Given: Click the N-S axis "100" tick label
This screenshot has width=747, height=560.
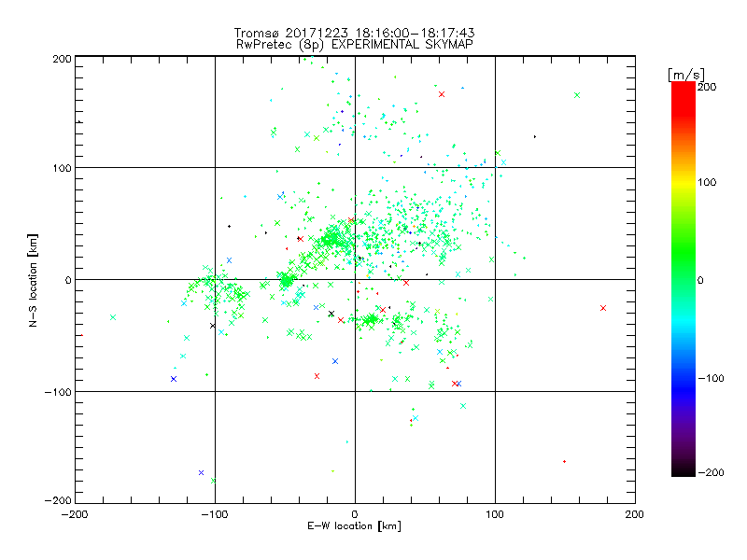Looking at the screenshot, I should pyautogui.click(x=62, y=169).
